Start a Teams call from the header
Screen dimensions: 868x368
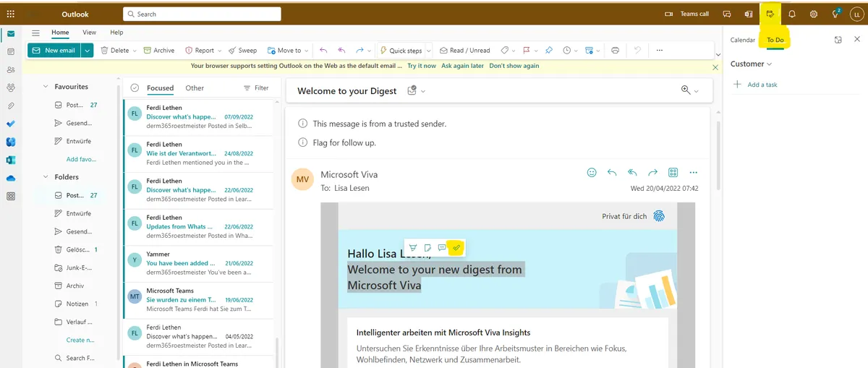[x=686, y=14]
